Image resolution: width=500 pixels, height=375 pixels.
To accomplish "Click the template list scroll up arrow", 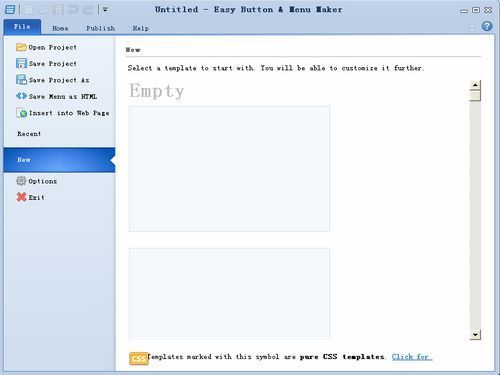I will pos(475,85).
